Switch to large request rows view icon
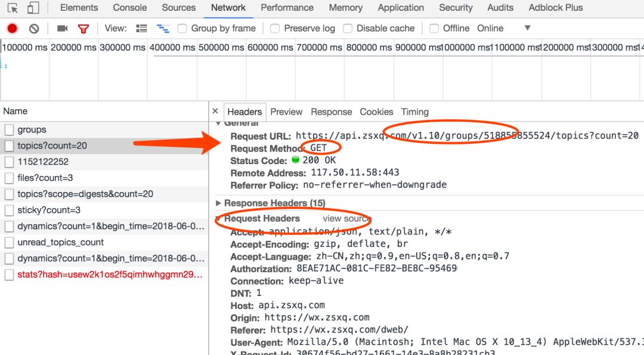 142,29
